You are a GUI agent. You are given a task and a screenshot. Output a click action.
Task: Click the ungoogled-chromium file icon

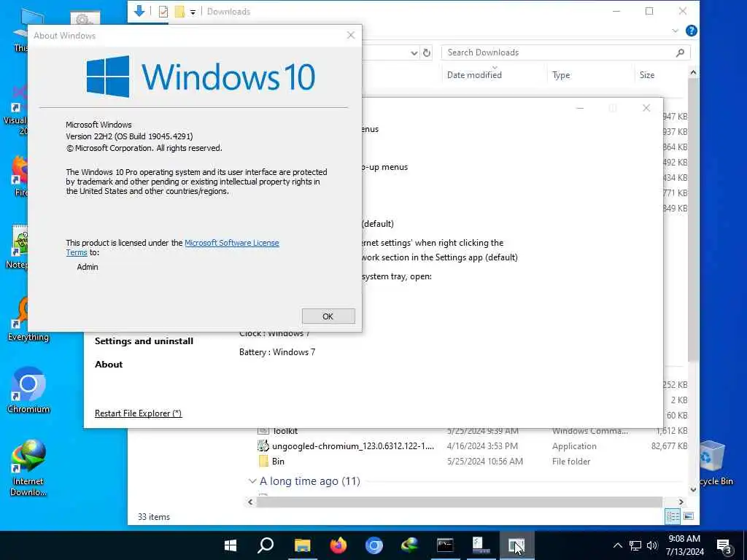point(263,446)
